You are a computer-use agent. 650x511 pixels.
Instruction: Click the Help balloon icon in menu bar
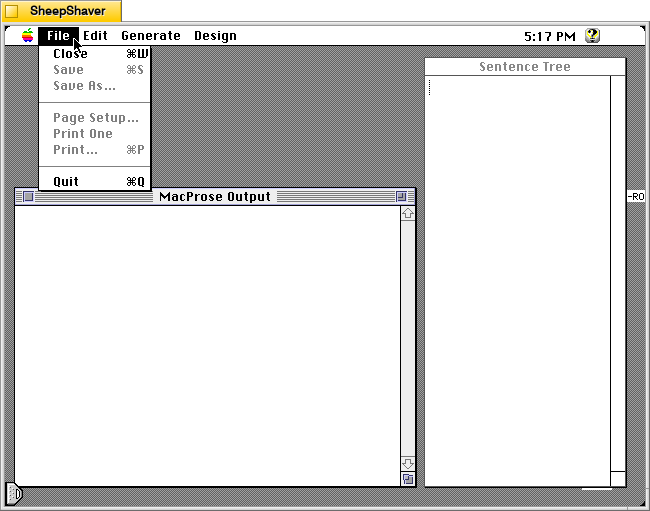[x=592, y=36]
